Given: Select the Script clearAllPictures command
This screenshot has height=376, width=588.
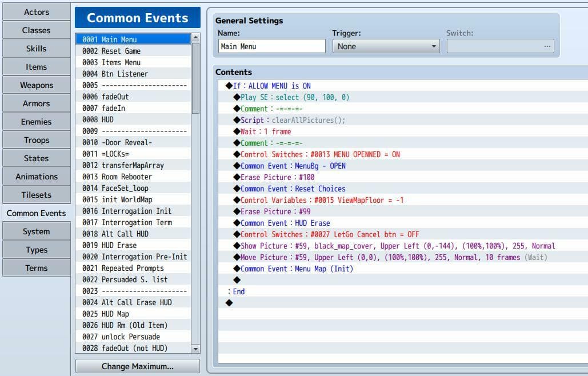Looking at the screenshot, I should pos(403,120).
